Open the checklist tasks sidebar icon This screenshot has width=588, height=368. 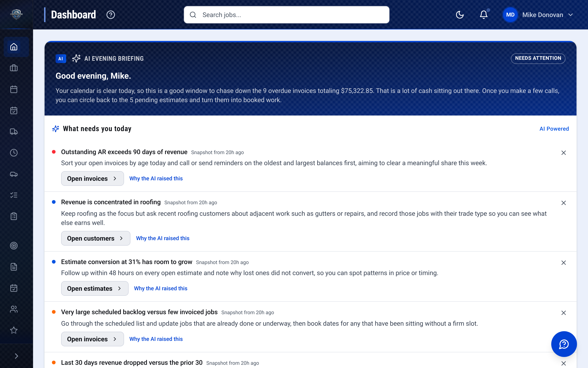[x=14, y=195]
